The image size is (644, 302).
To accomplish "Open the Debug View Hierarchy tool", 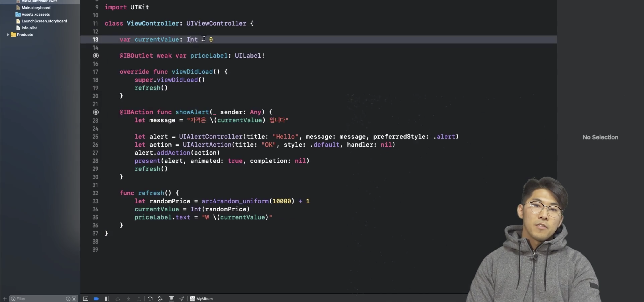I will coord(150,298).
